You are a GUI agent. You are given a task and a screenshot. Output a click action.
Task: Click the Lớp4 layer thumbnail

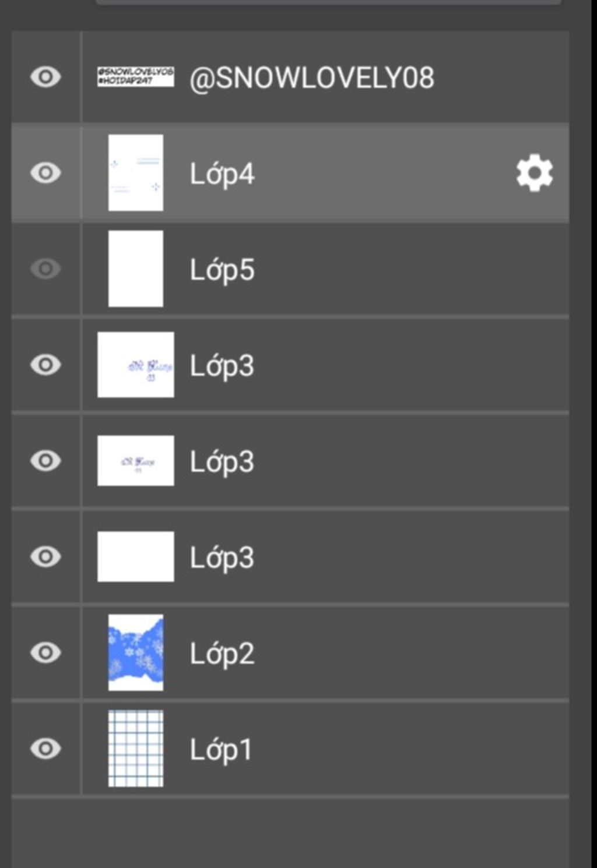(136, 173)
